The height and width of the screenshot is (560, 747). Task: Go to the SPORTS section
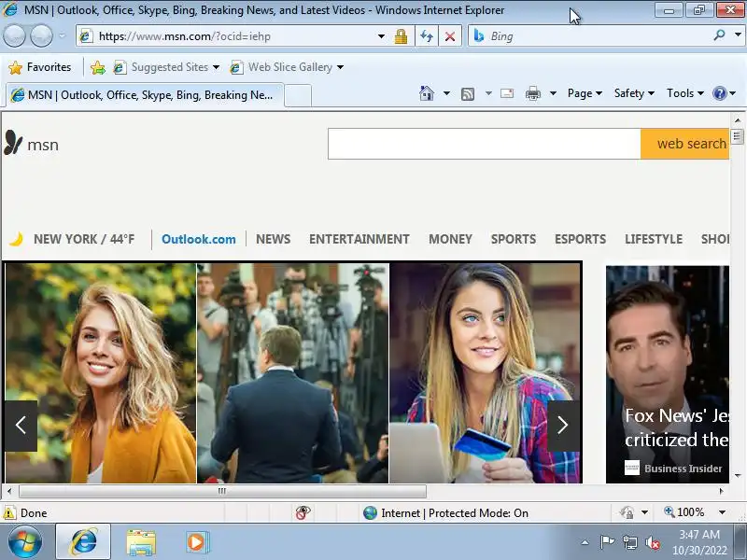[x=513, y=239]
